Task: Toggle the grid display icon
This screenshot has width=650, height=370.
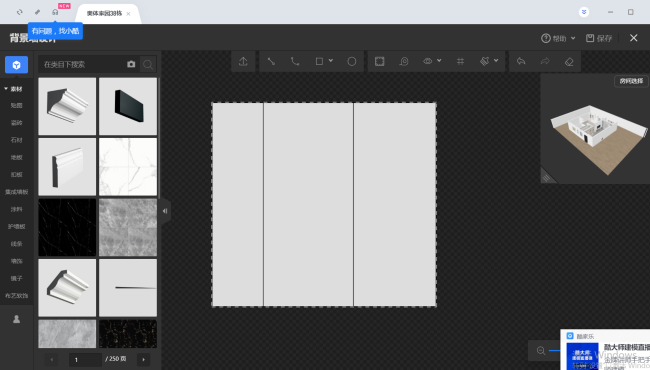Action: [460, 61]
